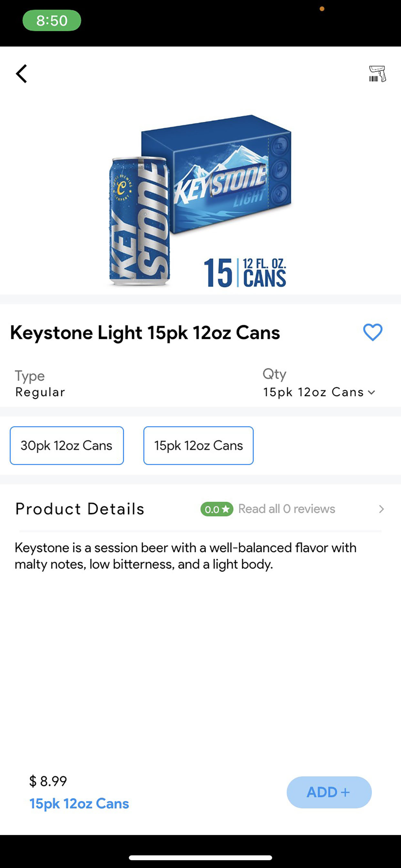
Task: Tap the green 0.0 star rating badge
Action: [x=217, y=509]
